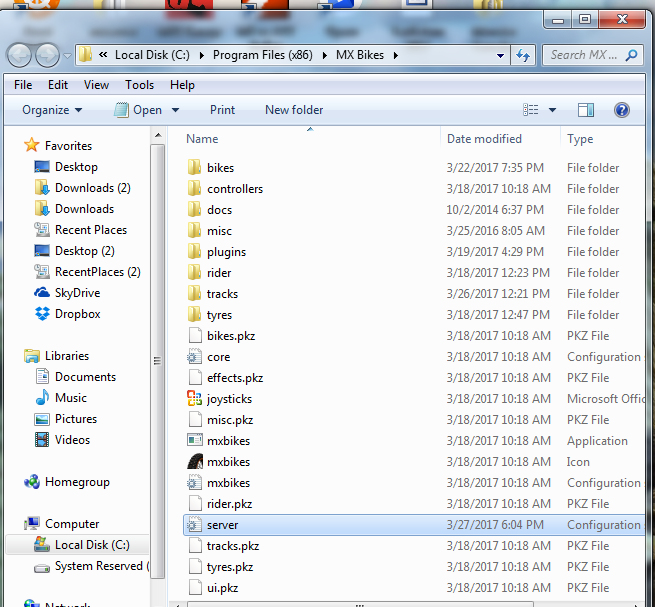
Task: Select Recent Places in Favorites
Action: pos(91,230)
